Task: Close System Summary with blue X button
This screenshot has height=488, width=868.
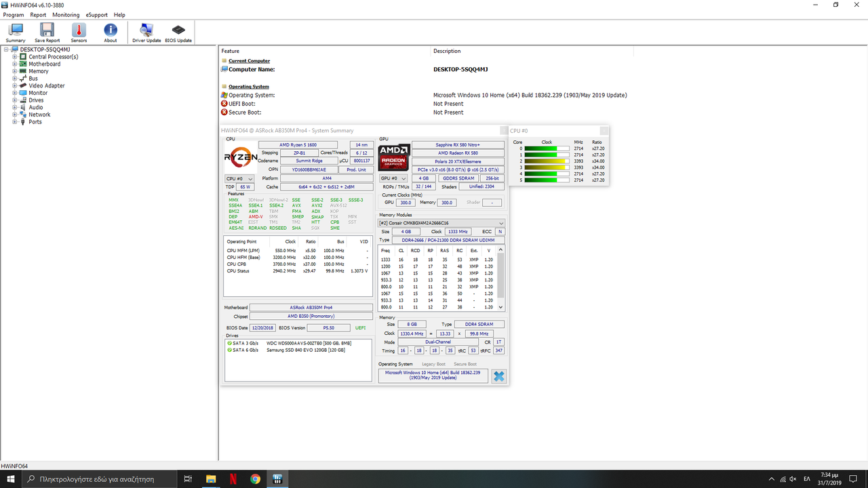Action: pyautogui.click(x=498, y=376)
